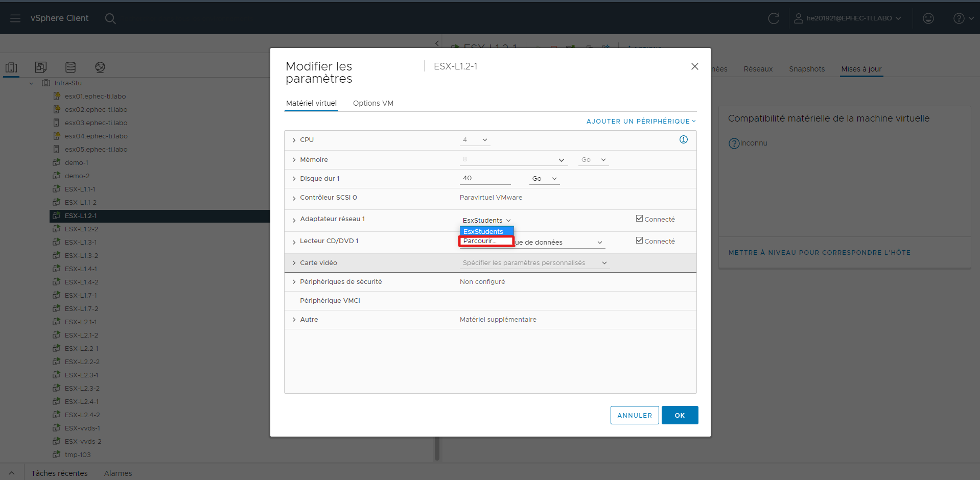The image size is (980, 480).
Task: Open the vSphere hamburger menu
Action: tap(15, 18)
